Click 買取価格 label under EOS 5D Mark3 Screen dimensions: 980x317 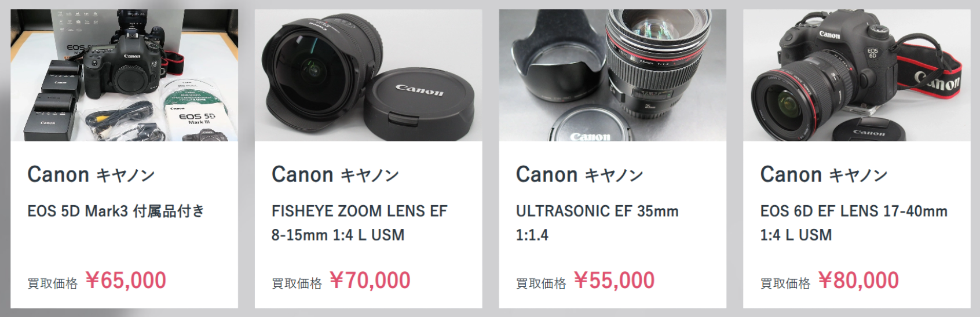[53, 283]
